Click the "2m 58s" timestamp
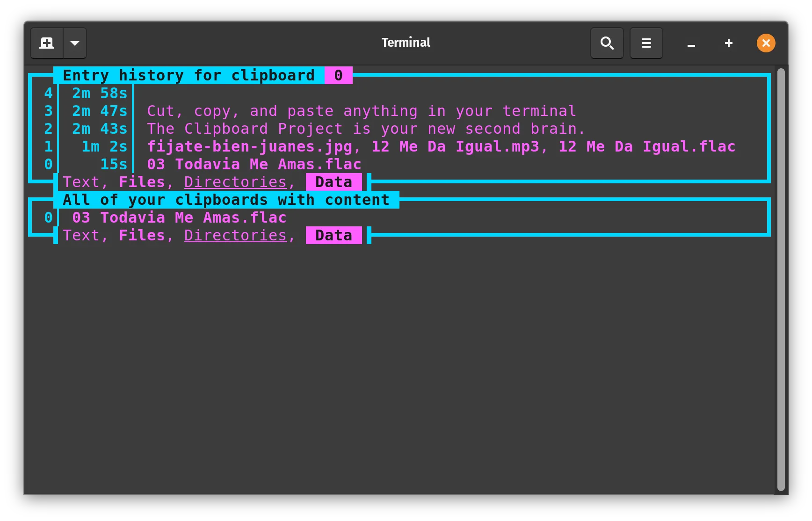Viewport: 812px width, 521px height. [x=100, y=93]
